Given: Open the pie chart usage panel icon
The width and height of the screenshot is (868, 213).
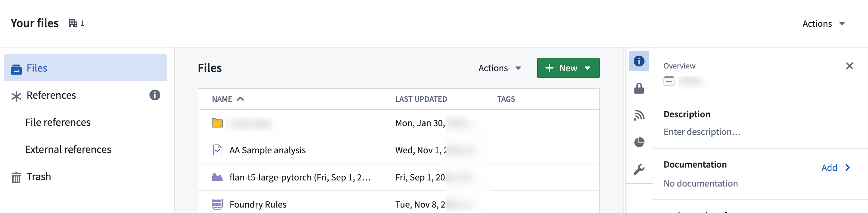Looking at the screenshot, I should click(x=639, y=142).
